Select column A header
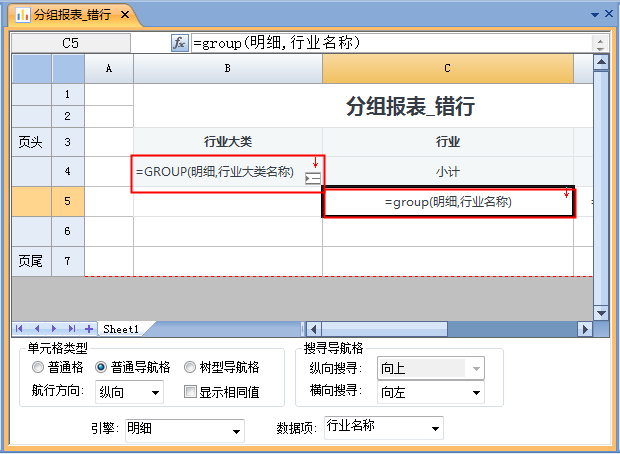 coord(109,69)
